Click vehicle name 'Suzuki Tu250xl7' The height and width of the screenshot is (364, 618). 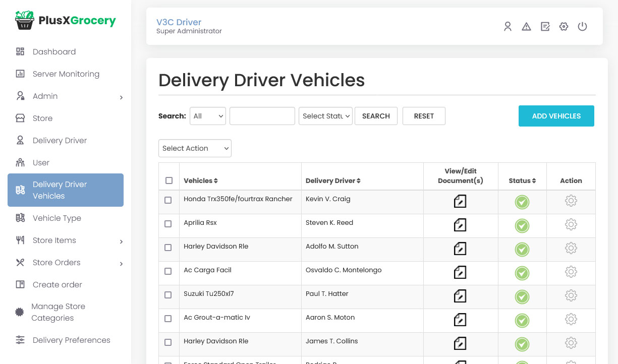click(x=209, y=293)
